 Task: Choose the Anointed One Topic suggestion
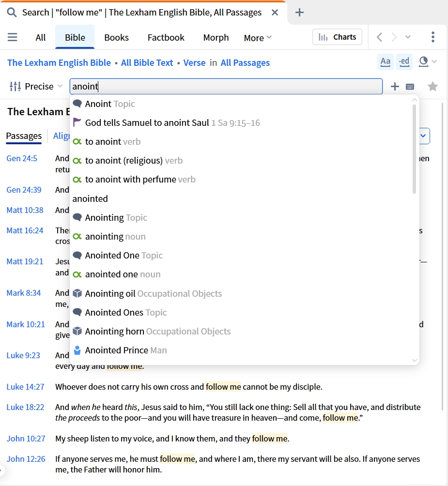tap(242, 256)
